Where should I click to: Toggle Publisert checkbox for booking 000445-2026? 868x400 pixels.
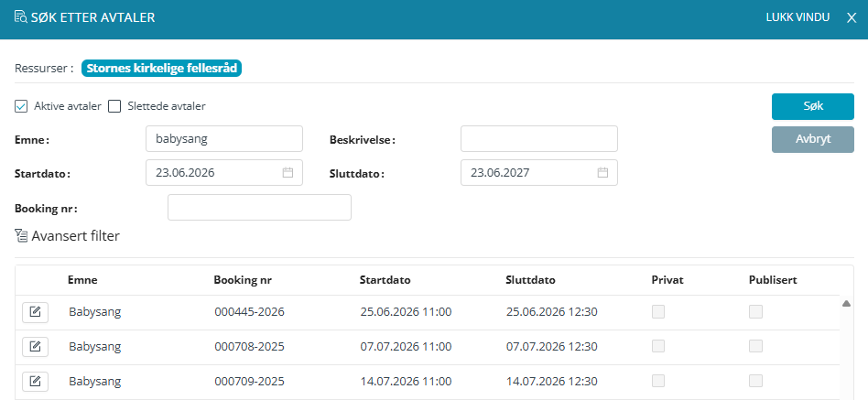point(755,311)
